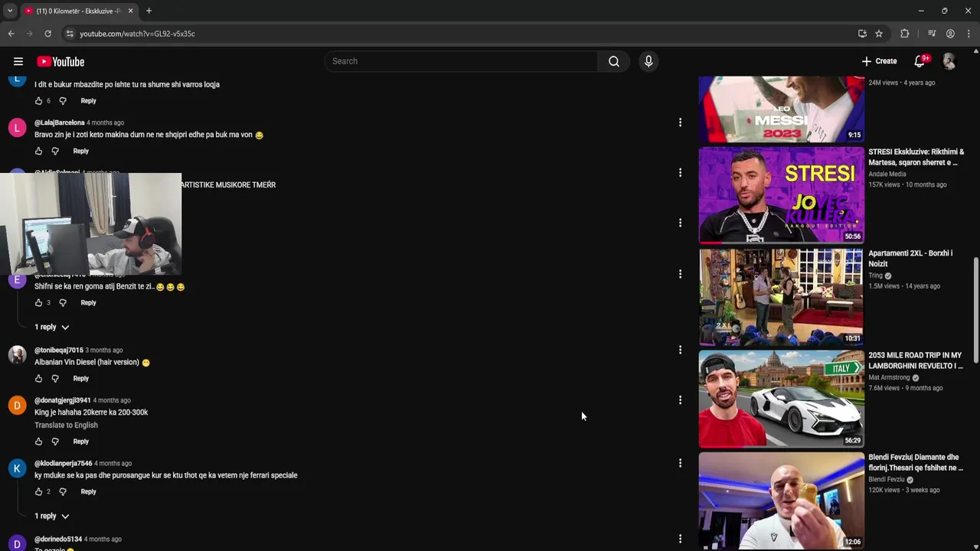Like the 'King je hahaha' comment
Viewport: 980px width, 551px height.
39,441
